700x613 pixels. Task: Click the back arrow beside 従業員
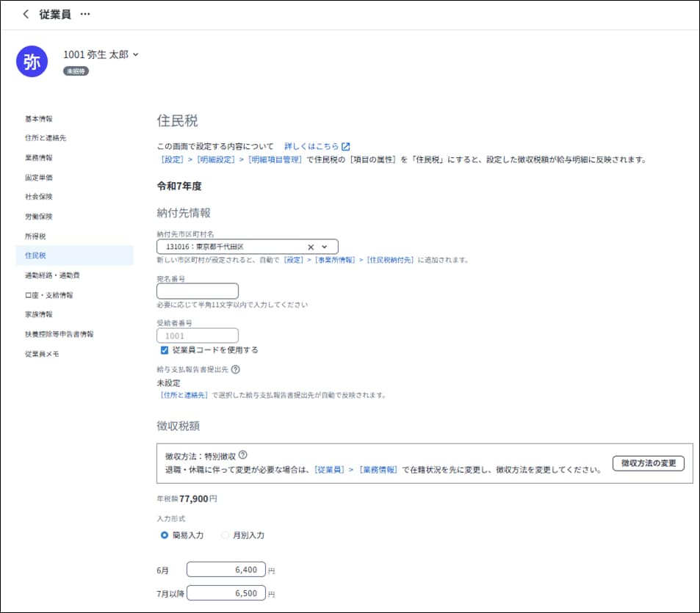click(x=26, y=14)
